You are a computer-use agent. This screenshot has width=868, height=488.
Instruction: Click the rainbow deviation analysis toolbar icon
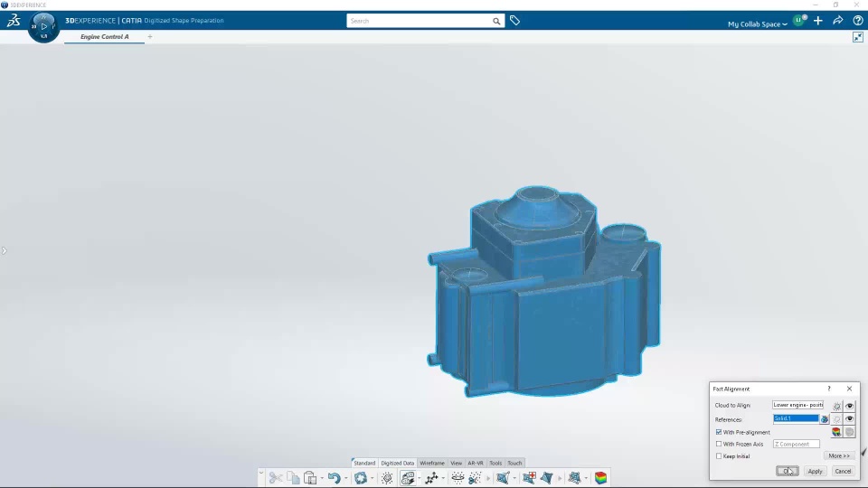tap(600, 477)
